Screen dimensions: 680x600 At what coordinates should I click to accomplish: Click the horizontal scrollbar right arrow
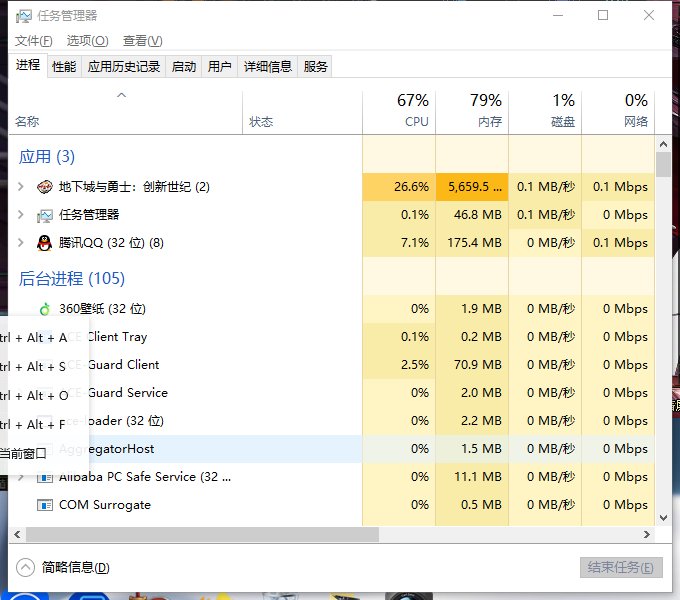pos(647,535)
